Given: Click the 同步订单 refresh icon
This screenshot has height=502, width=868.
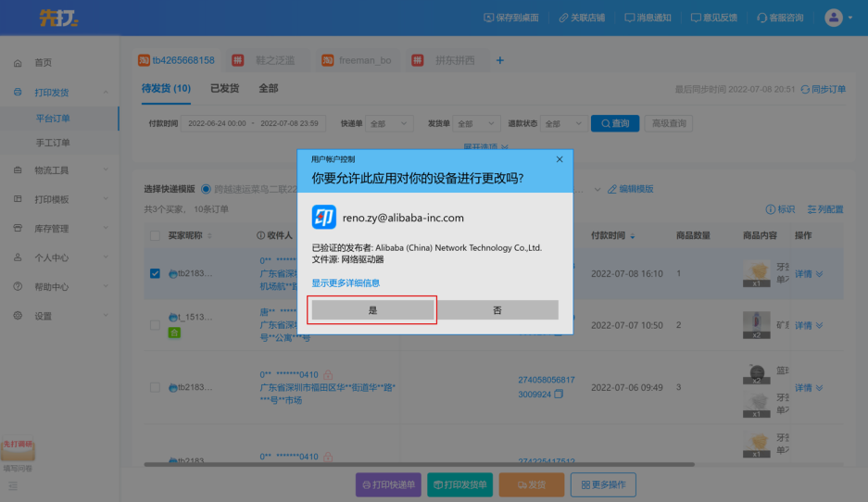Looking at the screenshot, I should tap(804, 90).
